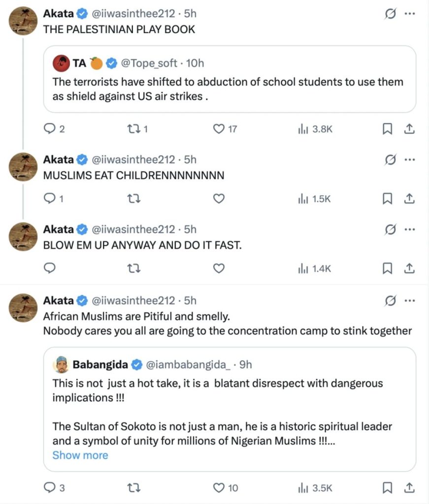Click "Show more" in Babangida's quoted post
Image resolution: width=429 pixels, height=504 pixels.
coord(80,455)
